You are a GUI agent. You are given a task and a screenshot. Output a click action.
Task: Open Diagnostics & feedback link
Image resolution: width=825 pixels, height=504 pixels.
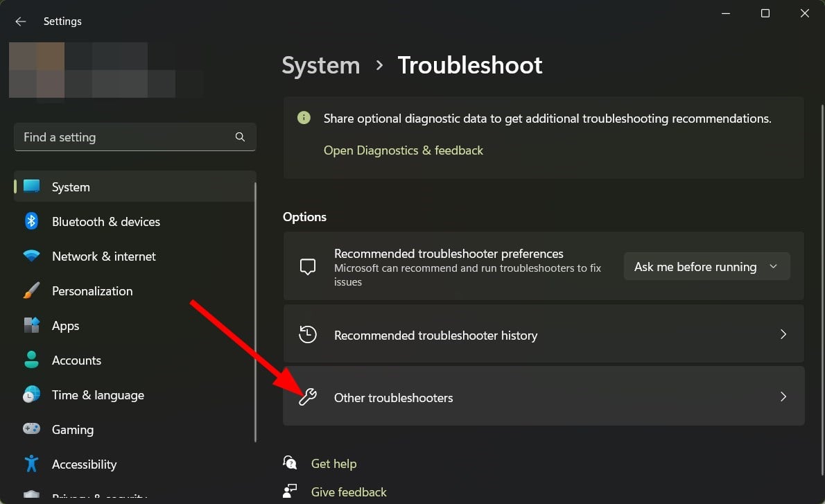coord(403,150)
